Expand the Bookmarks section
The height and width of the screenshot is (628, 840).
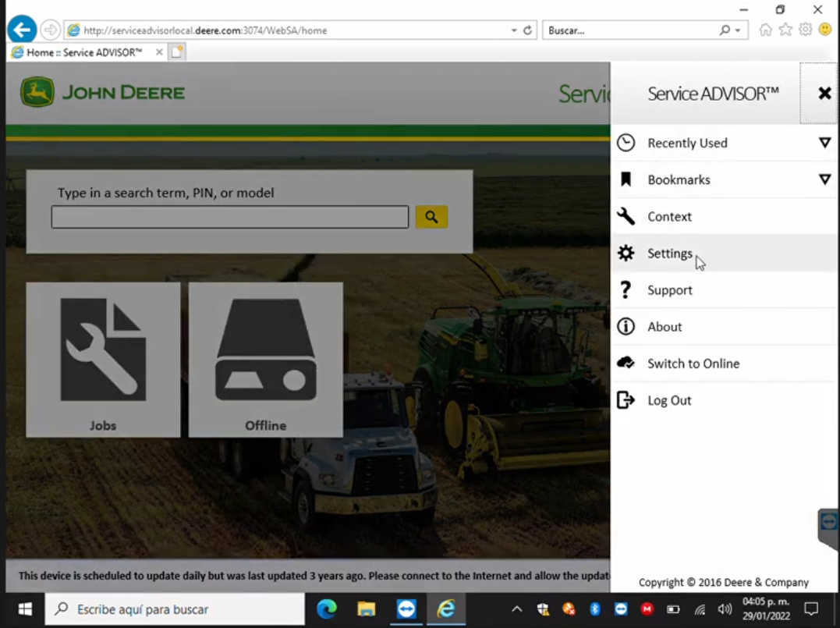pyautogui.click(x=824, y=179)
